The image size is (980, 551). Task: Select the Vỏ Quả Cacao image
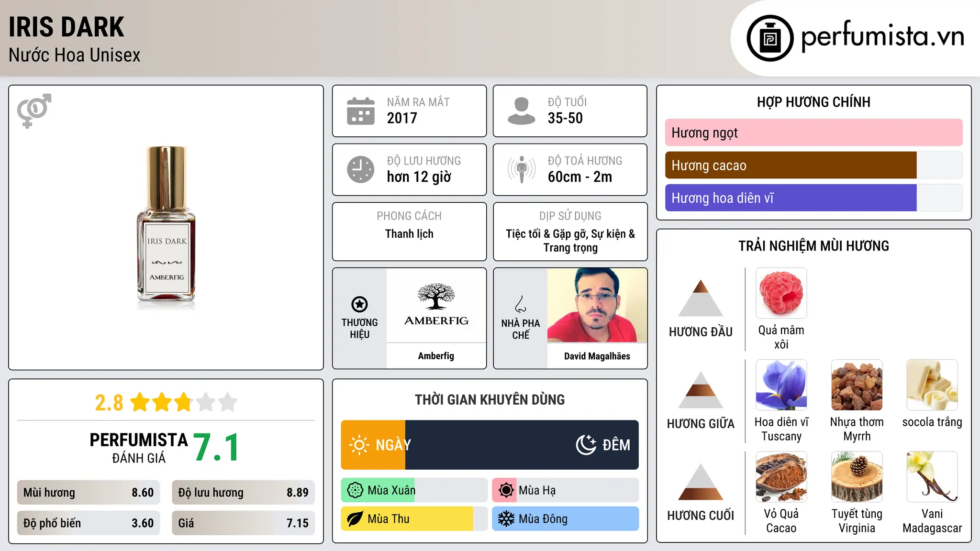(x=781, y=477)
